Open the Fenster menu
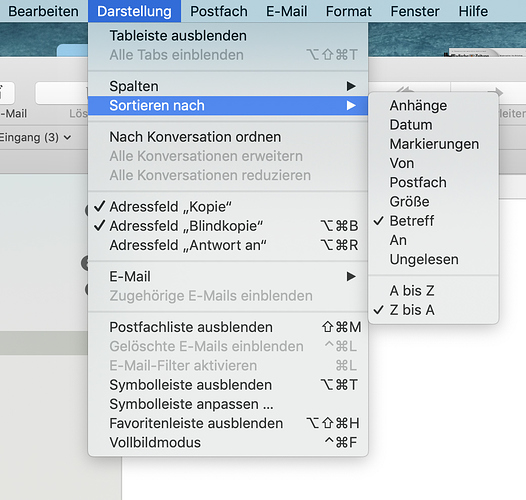Image resolution: width=526 pixels, height=500 pixels. coord(415,11)
